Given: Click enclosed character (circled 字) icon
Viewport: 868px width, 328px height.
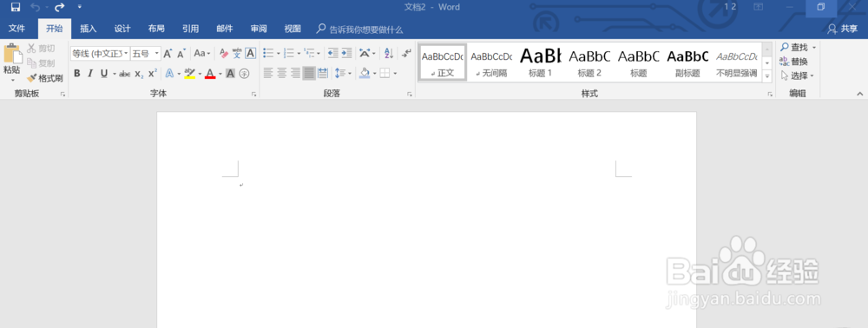Looking at the screenshot, I should (x=244, y=74).
